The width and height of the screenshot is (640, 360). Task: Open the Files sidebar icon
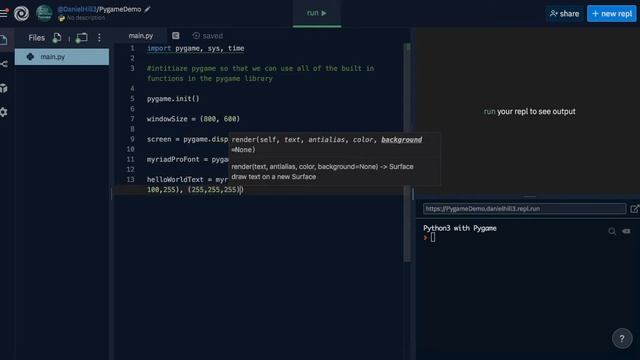(x=4, y=40)
